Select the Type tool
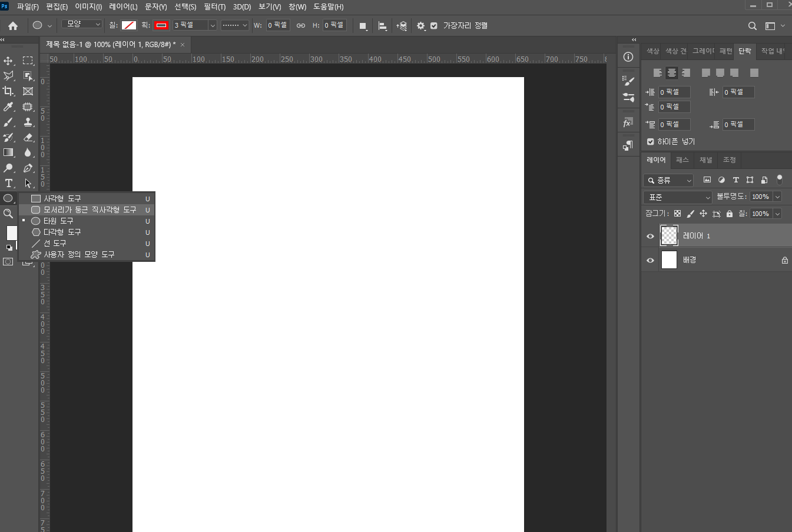The width and height of the screenshot is (792, 532). [x=8, y=183]
